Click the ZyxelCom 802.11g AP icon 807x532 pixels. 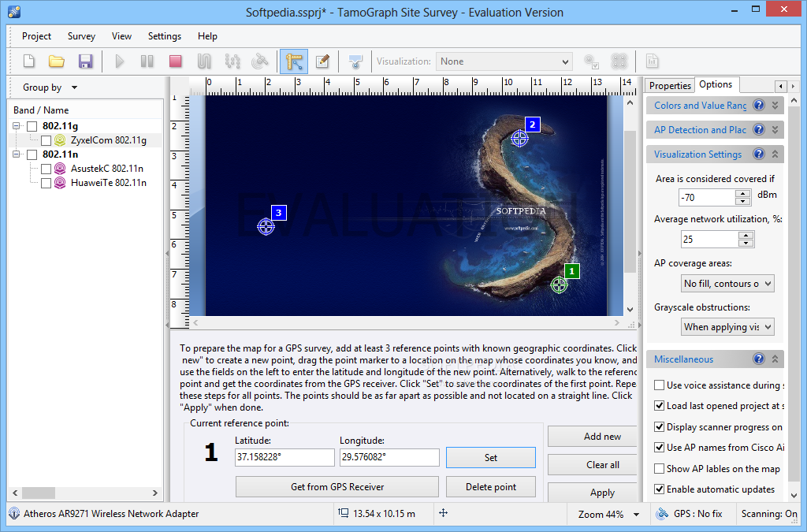(x=60, y=140)
